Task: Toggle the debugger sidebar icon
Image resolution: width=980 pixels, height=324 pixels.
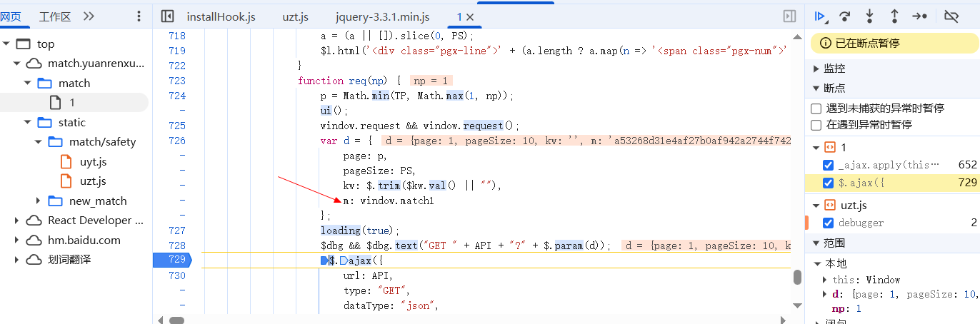Action: tap(789, 16)
